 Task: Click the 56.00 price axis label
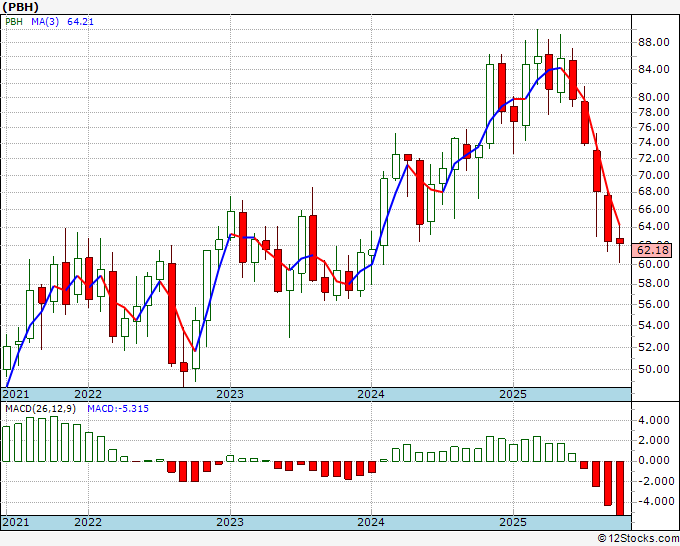pos(653,304)
